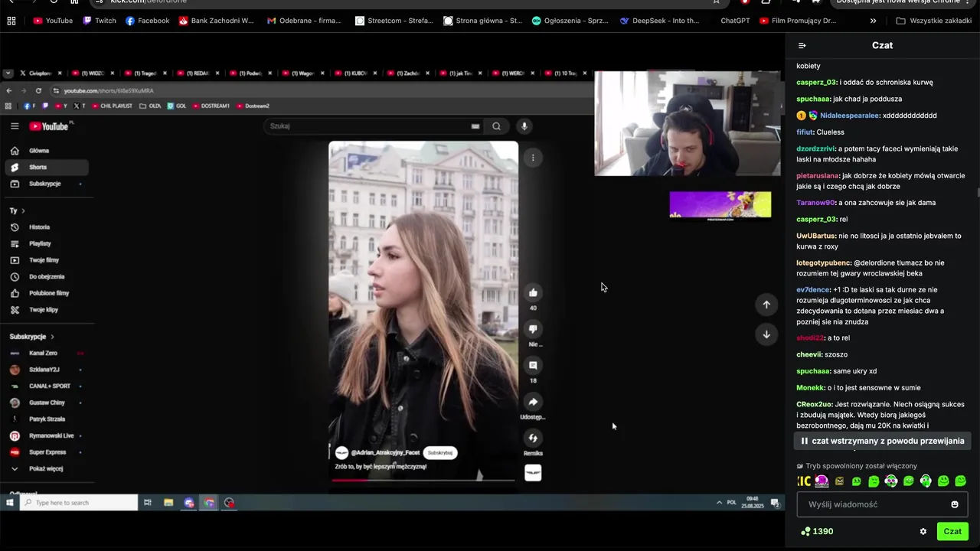Image resolution: width=980 pixels, height=551 pixels.
Task: Open Playlisty in the sidebar
Action: pyautogui.click(x=46, y=243)
